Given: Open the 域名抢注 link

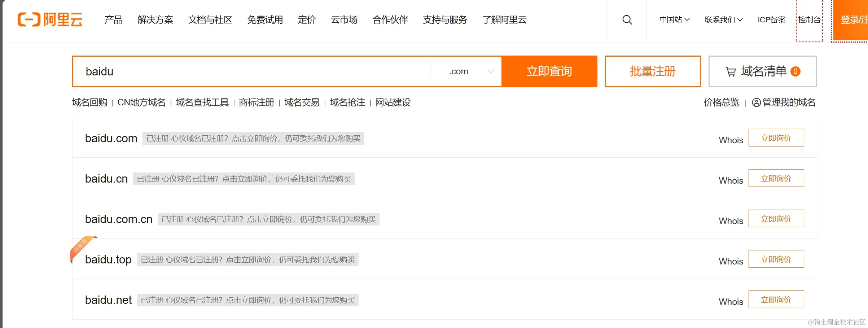Looking at the screenshot, I should 347,102.
